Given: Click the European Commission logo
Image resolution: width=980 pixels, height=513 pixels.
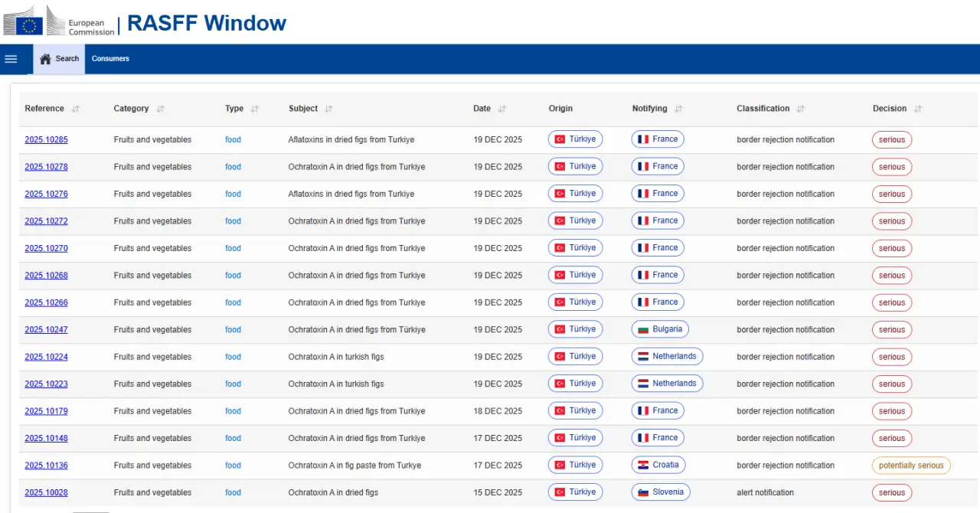Looking at the screenshot, I should 59,21.
